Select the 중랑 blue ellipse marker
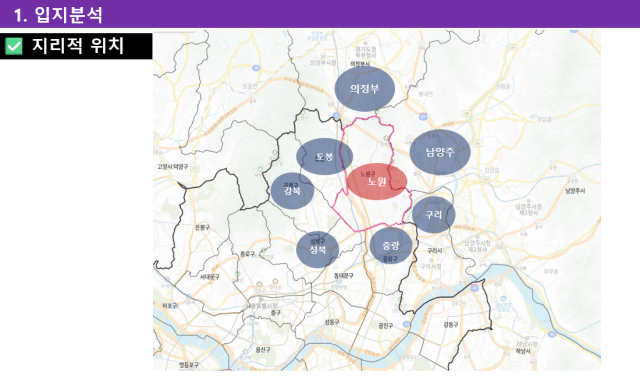Image resolution: width=640 pixels, height=376 pixels. click(x=391, y=245)
